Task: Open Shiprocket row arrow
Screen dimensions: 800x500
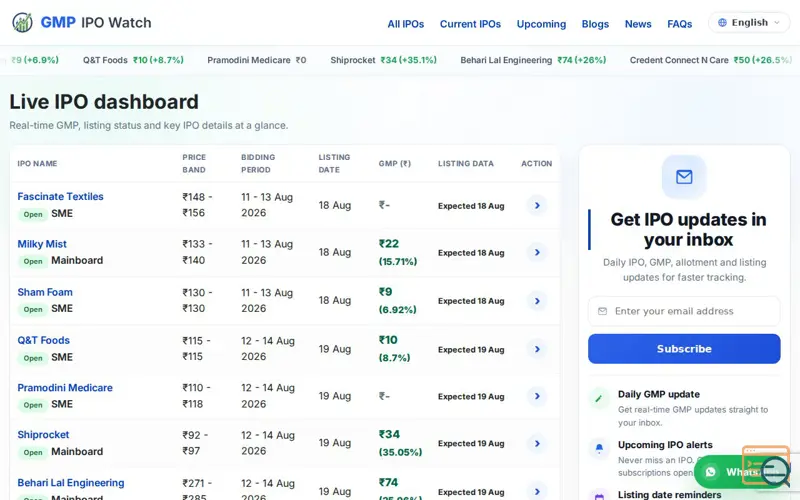Action: tap(537, 443)
